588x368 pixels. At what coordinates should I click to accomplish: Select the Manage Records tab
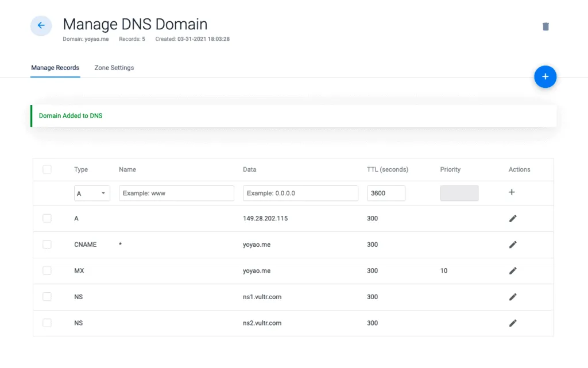click(55, 68)
